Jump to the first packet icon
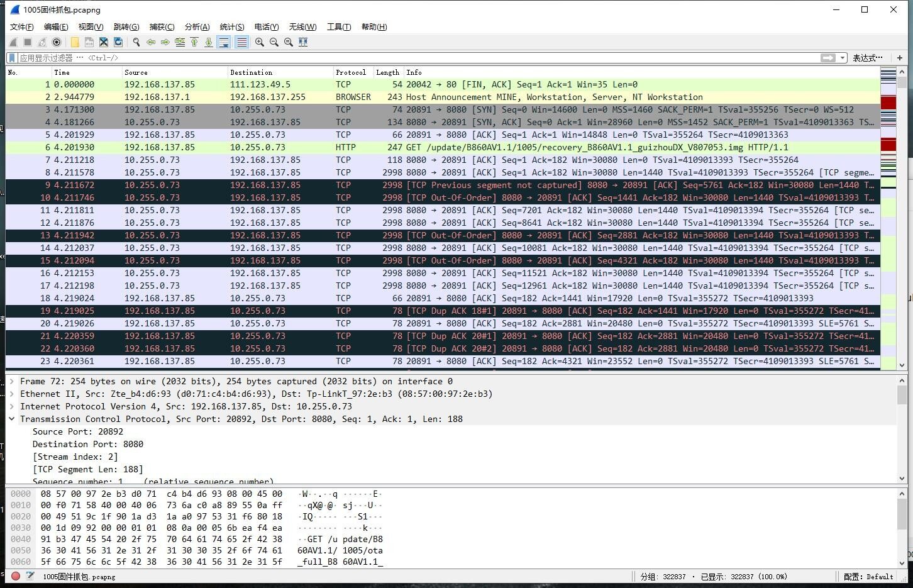The width and height of the screenshot is (913, 588). click(194, 42)
